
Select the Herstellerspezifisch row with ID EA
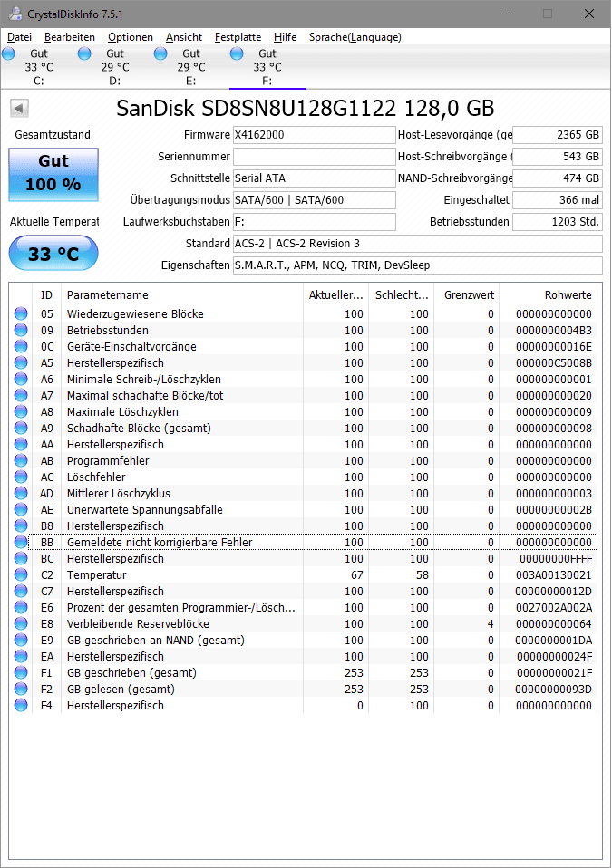(304, 657)
